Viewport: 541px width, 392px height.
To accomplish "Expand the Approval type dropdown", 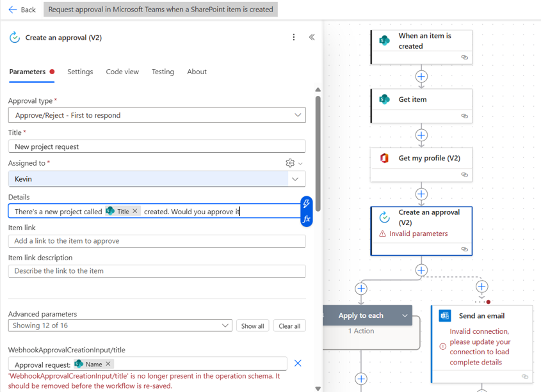I will (x=297, y=115).
